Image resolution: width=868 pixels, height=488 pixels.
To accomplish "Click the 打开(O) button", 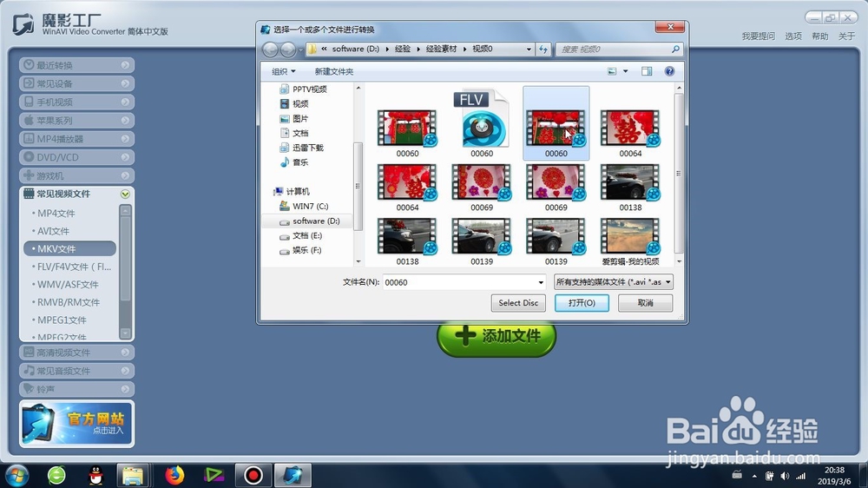I will tap(582, 303).
